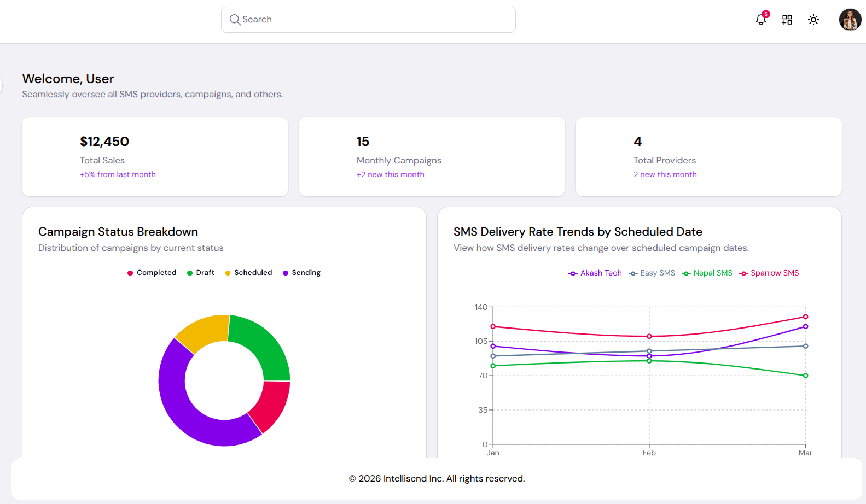Switch theme using the sun icon
Screen dimensions: 866x504
click(813, 20)
